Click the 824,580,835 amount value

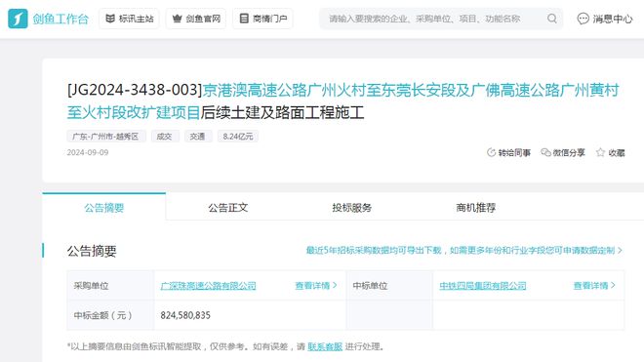(x=185, y=315)
